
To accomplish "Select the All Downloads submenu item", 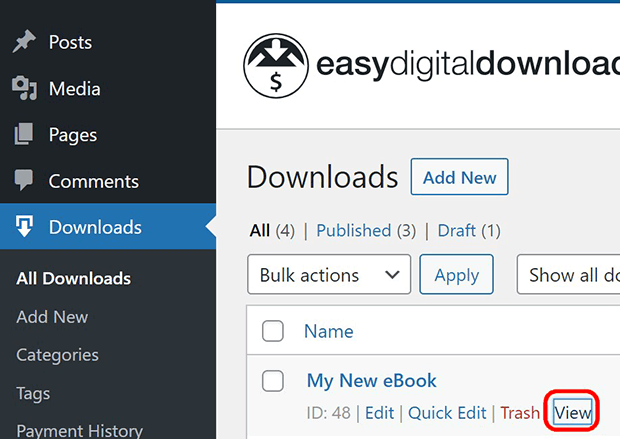I will click(74, 278).
